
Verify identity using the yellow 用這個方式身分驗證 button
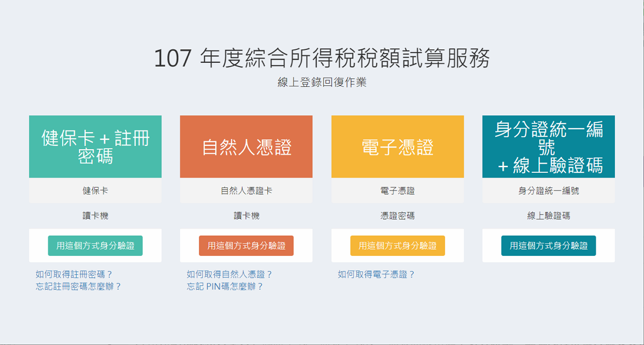398,246
